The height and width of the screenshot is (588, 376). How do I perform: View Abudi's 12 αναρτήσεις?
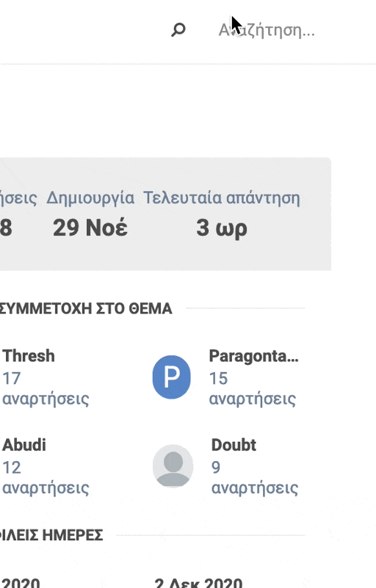(46, 478)
